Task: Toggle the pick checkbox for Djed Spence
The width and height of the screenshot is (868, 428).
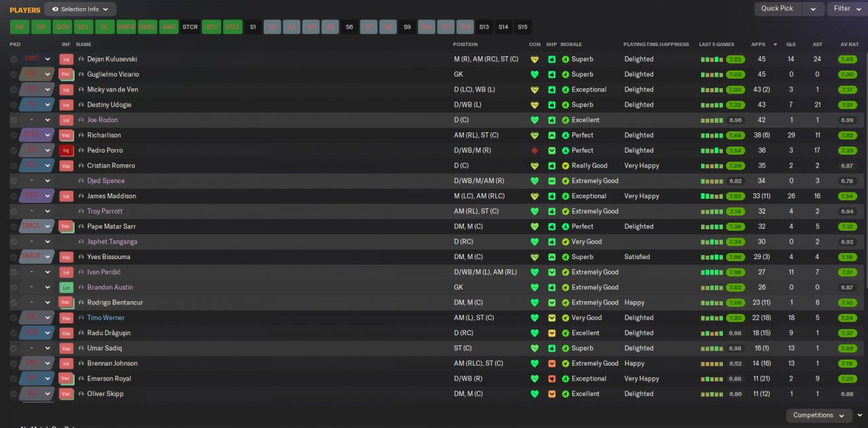Action: (x=14, y=181)
